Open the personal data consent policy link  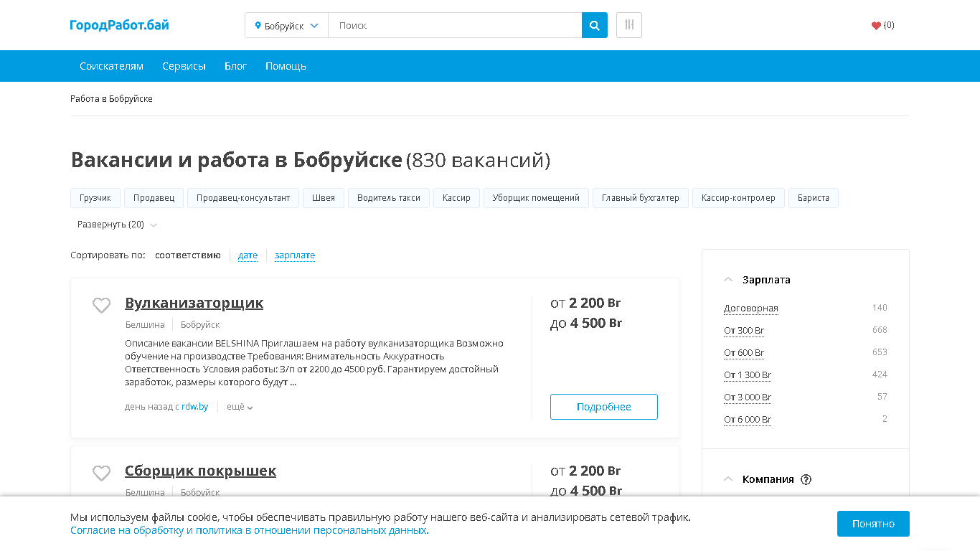249,531
